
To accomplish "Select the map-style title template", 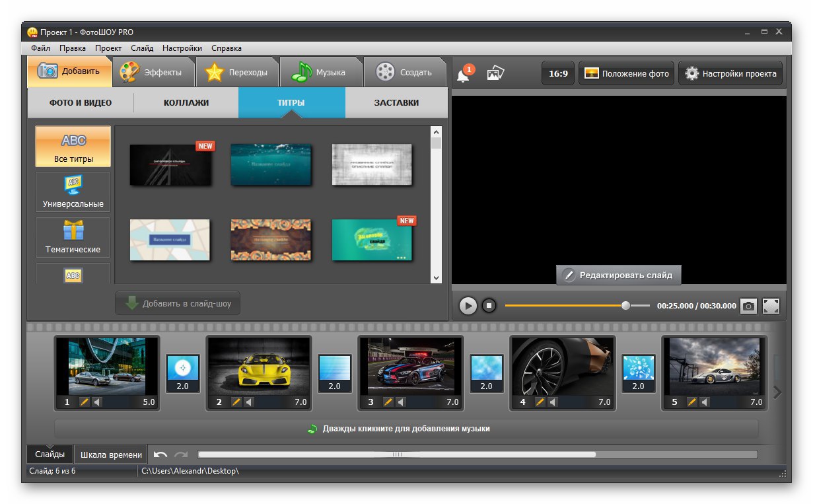I will [170, 239].
